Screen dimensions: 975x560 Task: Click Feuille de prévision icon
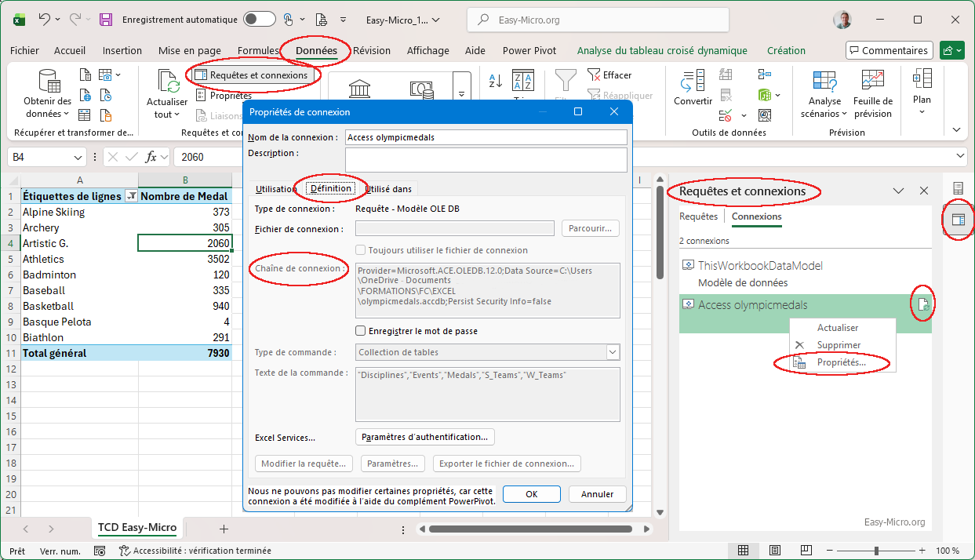[872, 82]
